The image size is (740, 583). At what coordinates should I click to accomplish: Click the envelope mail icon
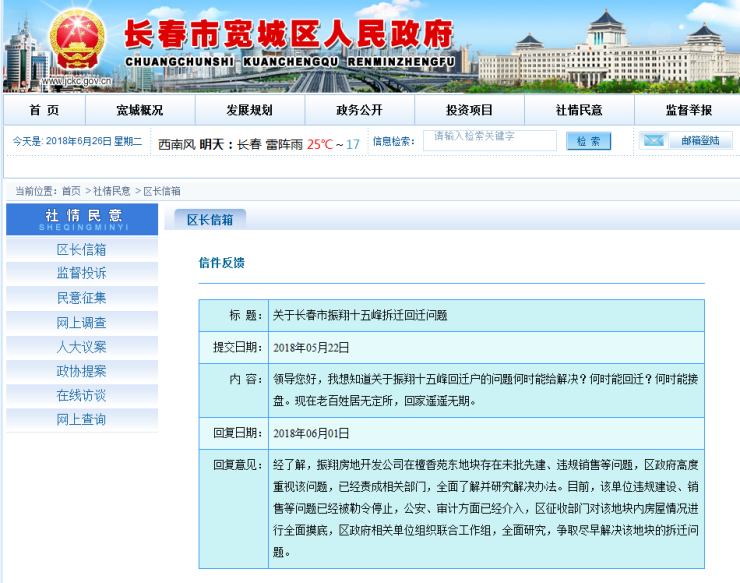click(x=654, y=141)
